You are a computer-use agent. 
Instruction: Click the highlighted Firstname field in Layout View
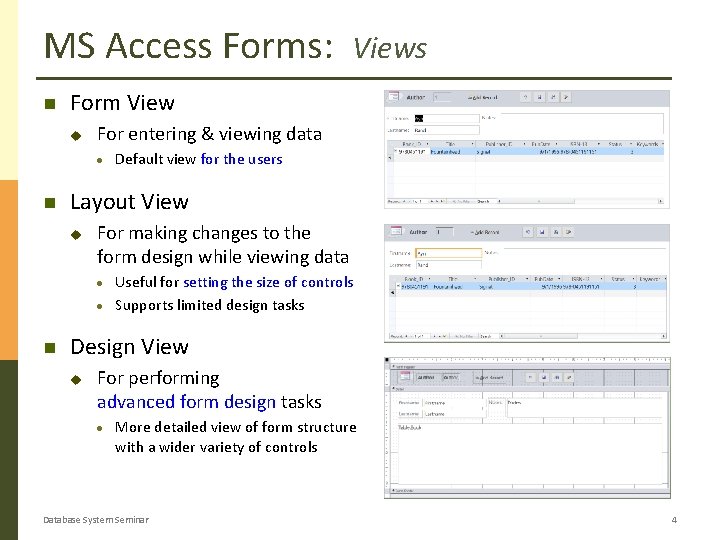pos(449,253)
